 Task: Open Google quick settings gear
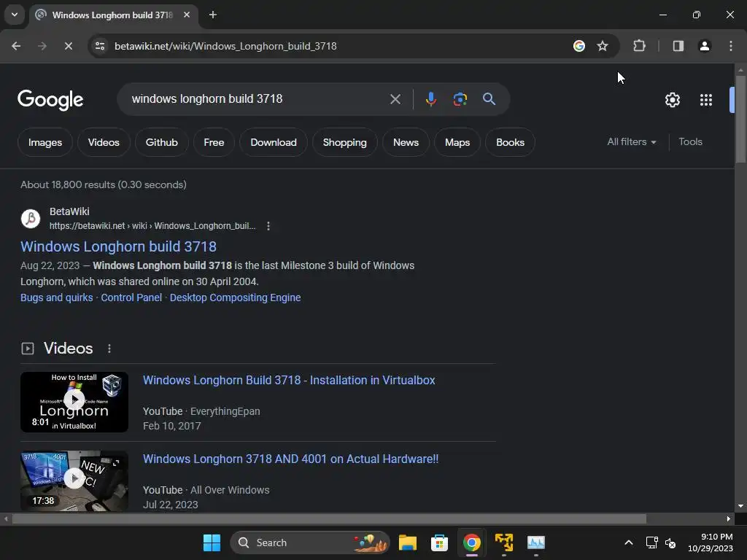click(x=672, y=100)
